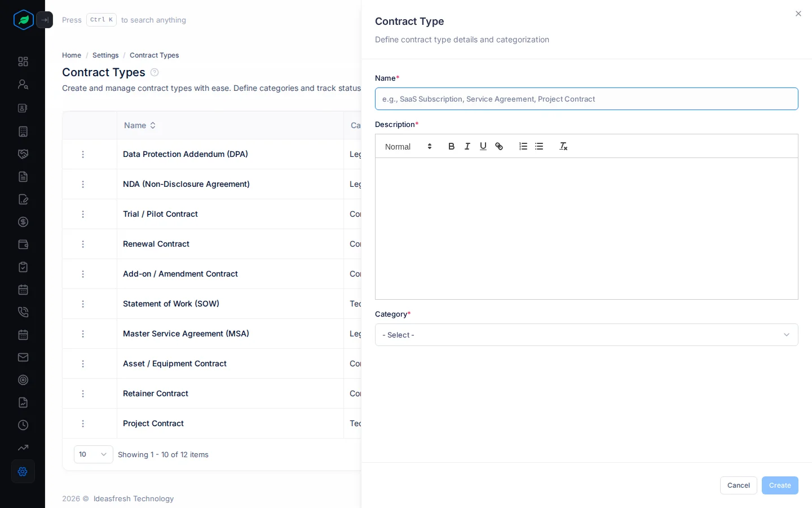Viewport: 812px width, 508px height.
Task: Open the page size dropdown showing 10
Action: [x=94, y=454]
